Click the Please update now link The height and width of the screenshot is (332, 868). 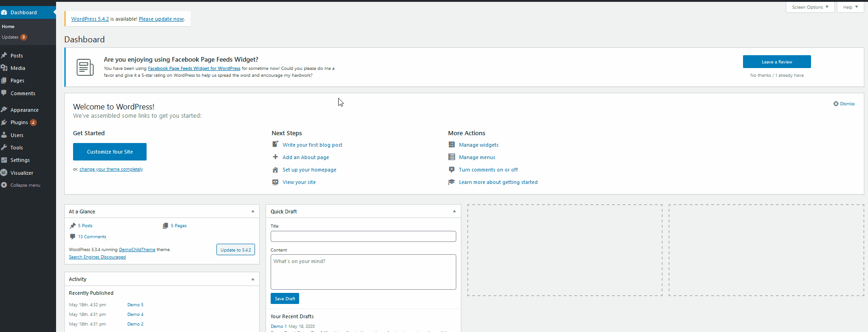pos(161,19)
